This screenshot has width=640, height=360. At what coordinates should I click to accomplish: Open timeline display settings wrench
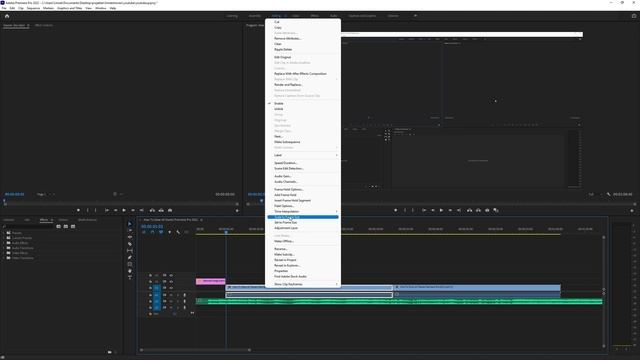tap(178, 232)
